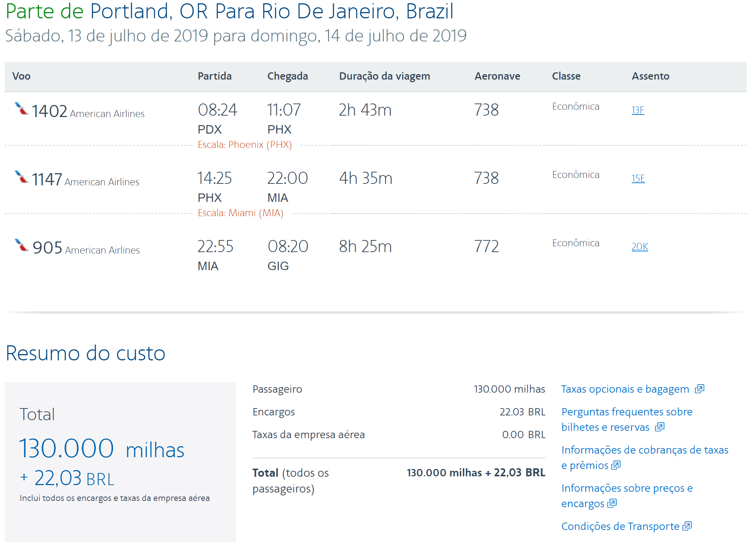Viewport: 750px width, 560px height.
Task: Open seat 20K link
Action: (x=640, y=247)
